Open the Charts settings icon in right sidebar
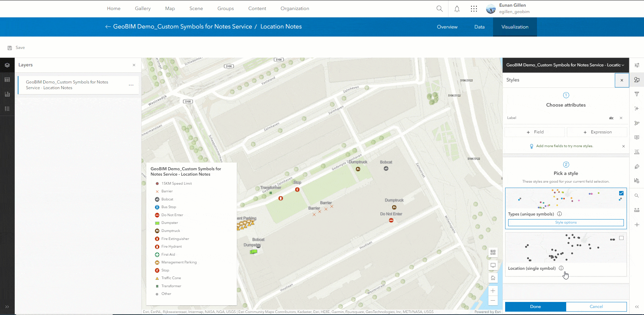 click(637, 181)
